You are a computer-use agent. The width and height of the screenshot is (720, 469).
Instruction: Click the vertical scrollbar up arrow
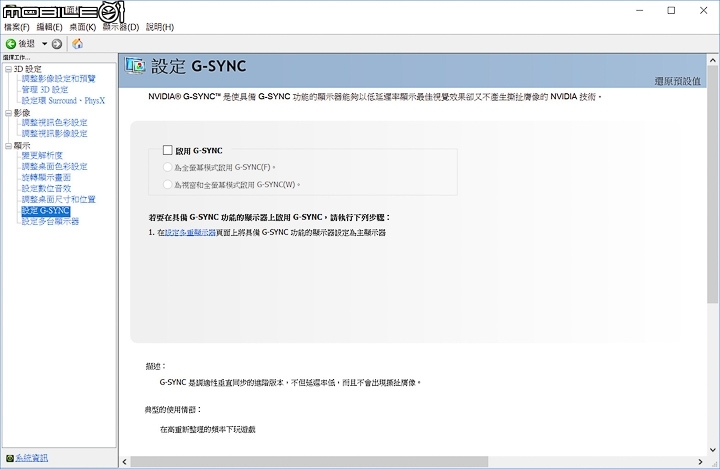click(713, 60)
